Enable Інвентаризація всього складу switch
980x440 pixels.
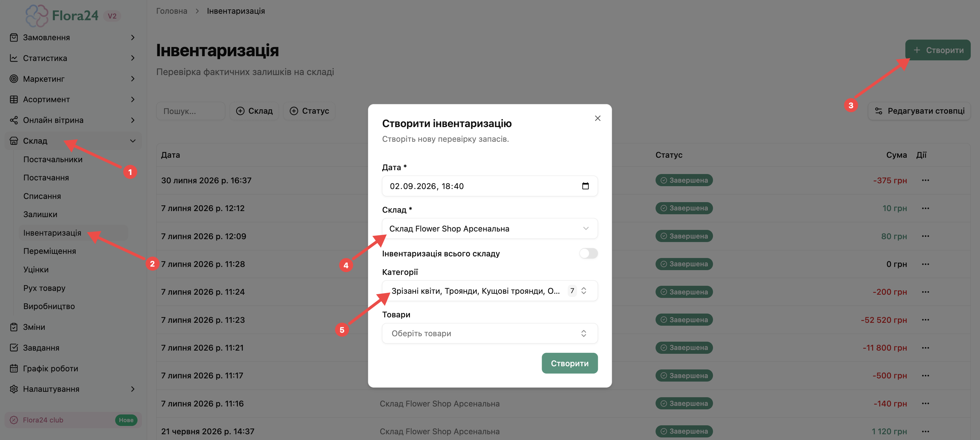(588, 254)
